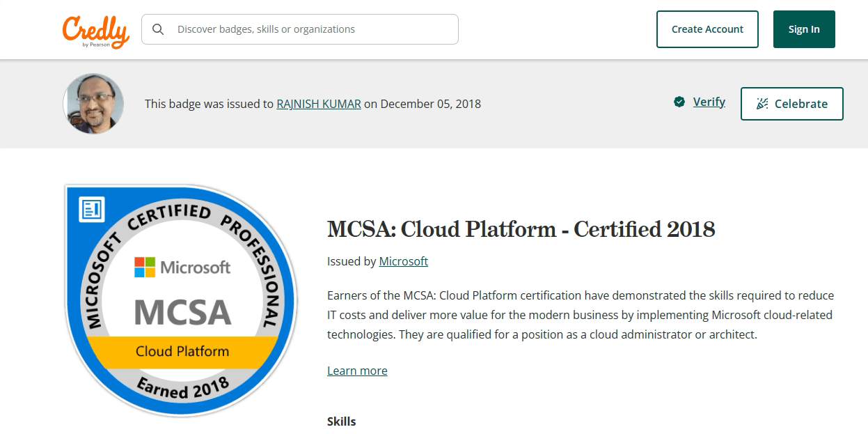Open the Verify link
Image resolution: width=868 pixels, height=434 pixels.
pos(709,102)
